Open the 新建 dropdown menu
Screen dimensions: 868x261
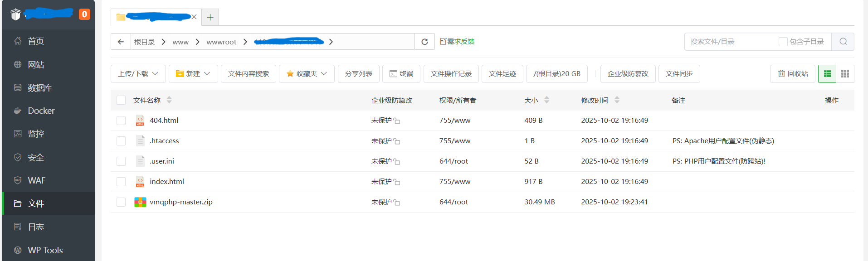pyautogui.click(x=193, y=74)
